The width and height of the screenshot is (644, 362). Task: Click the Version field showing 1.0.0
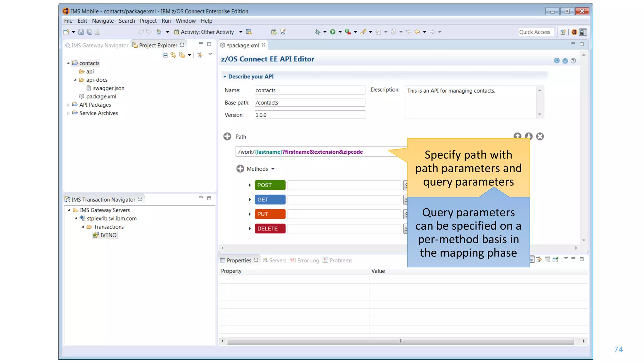click(x=310, y=115)
